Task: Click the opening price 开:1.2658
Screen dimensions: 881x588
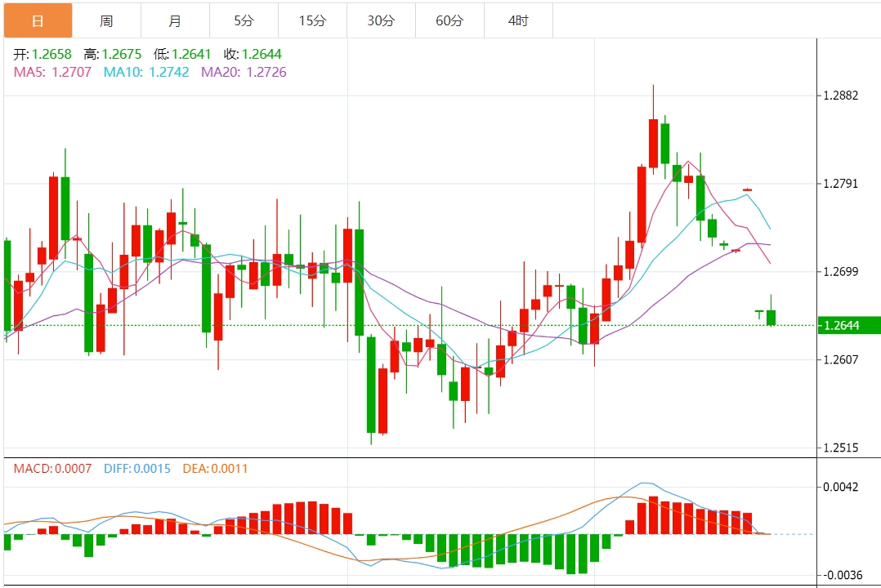Action: [42, 54]
